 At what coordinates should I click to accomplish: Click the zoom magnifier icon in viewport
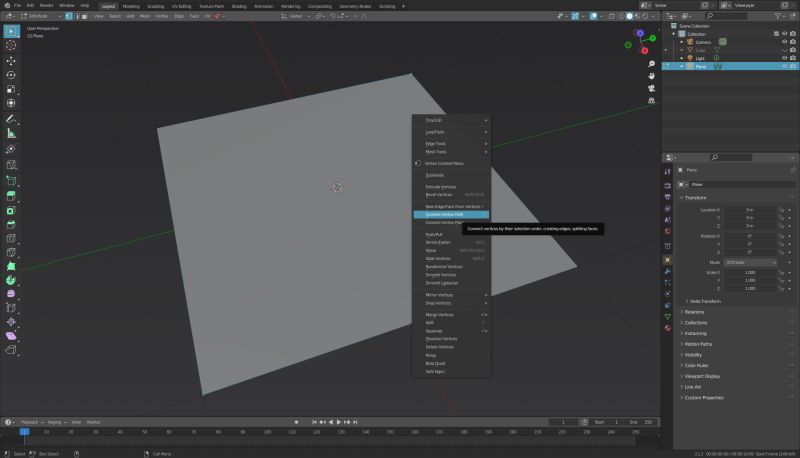(x=652, y=64)
